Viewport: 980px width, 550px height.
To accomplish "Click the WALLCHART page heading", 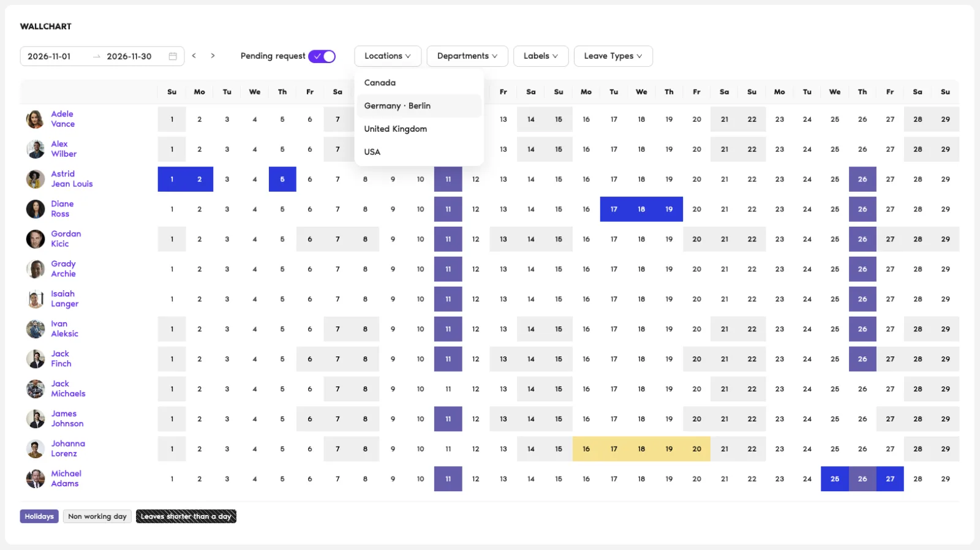I will coord(46,26).
